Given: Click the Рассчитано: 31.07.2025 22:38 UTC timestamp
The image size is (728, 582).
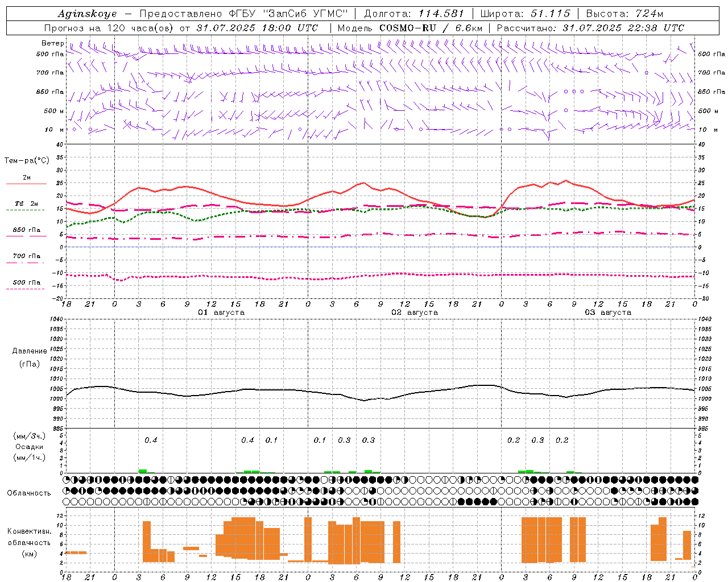Looking at the screenshot, I should pos(590,28).
